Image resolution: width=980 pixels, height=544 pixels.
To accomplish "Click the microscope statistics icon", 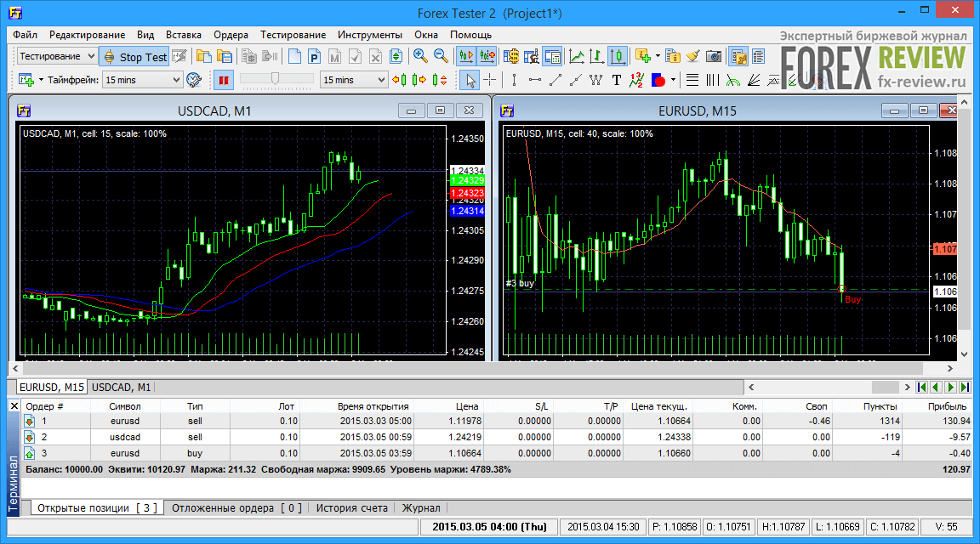I will click(532, 57).
